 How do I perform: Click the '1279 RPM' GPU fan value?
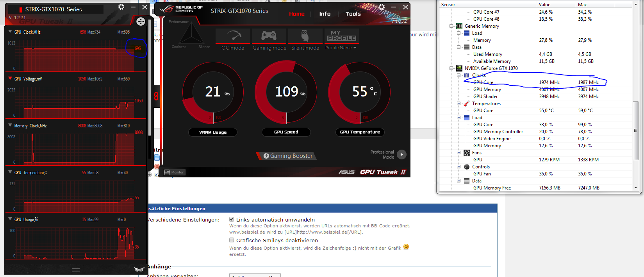point(549,160)
